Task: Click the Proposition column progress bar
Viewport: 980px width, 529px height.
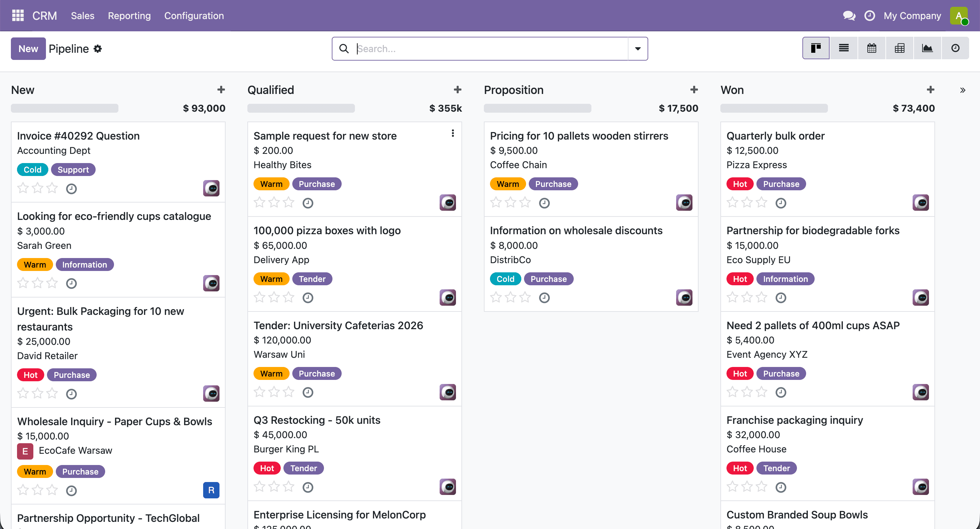Action: coord(538,108)
